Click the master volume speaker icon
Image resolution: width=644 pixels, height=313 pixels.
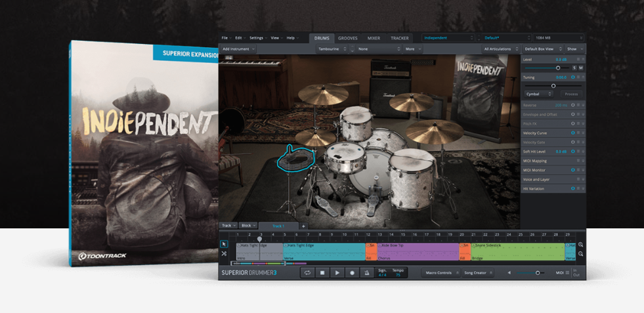(x=509, y=273)
